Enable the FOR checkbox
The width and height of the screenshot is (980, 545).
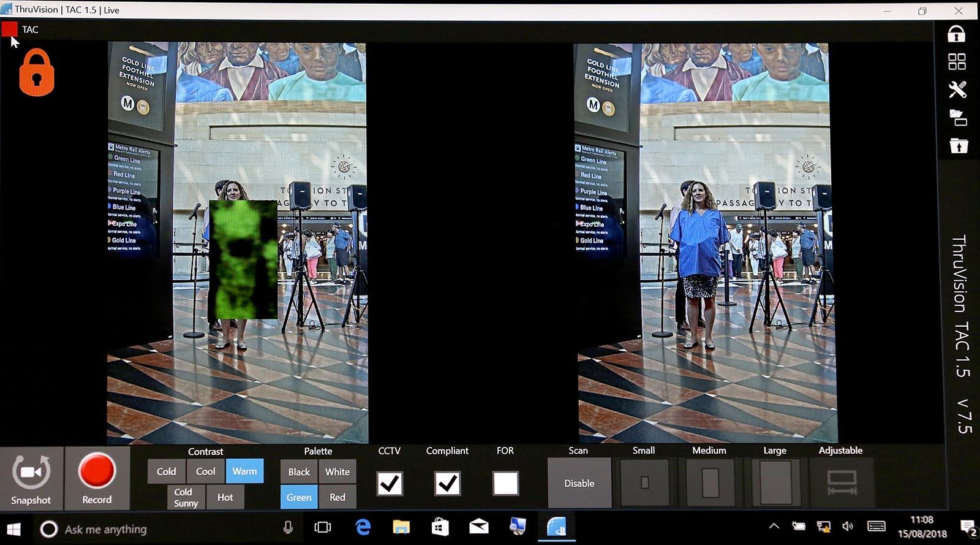pyautogui.click(x=505, y=483)
